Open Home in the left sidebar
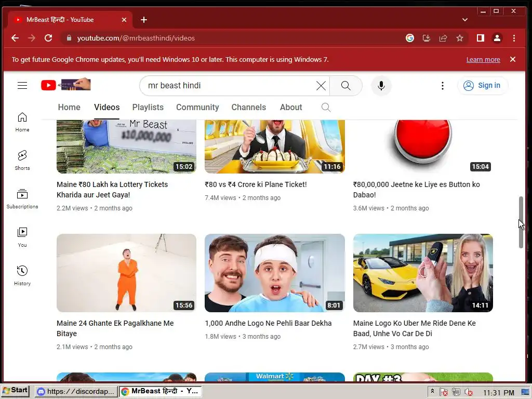The height and width of the screenshot is (399, 532). click(x=22, y=122)
